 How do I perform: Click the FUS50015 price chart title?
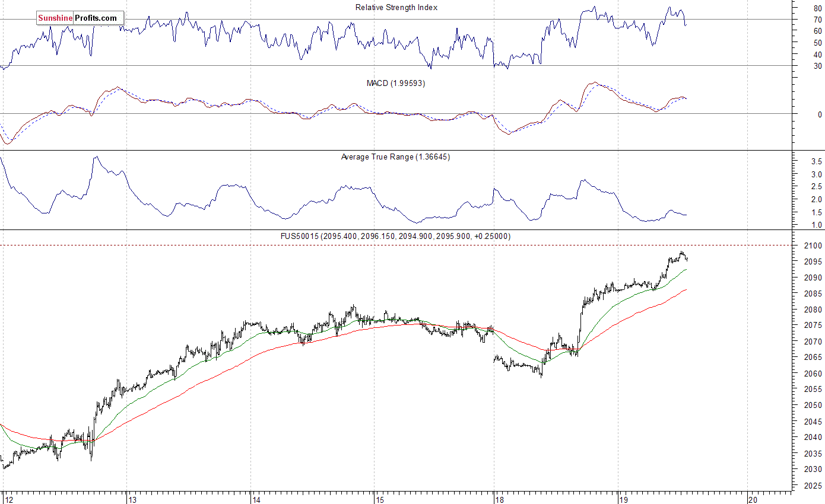click(x=396, y=236)
